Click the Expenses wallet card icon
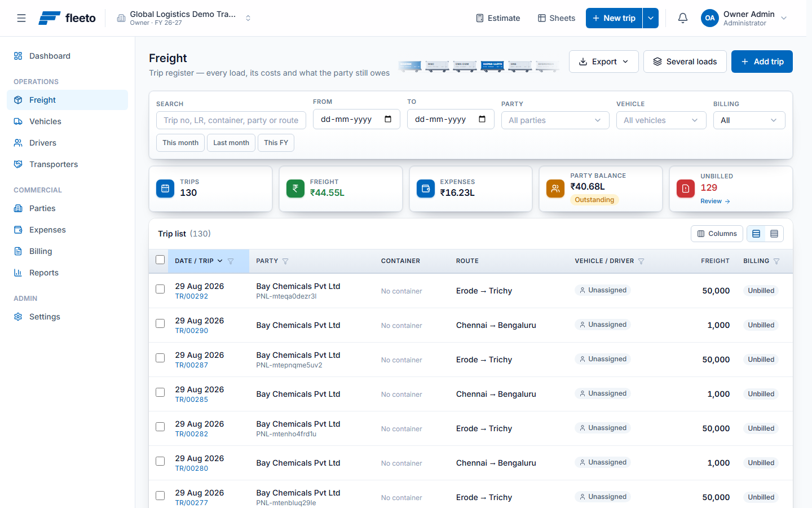 pyautogui.click(x=426, y=189)
